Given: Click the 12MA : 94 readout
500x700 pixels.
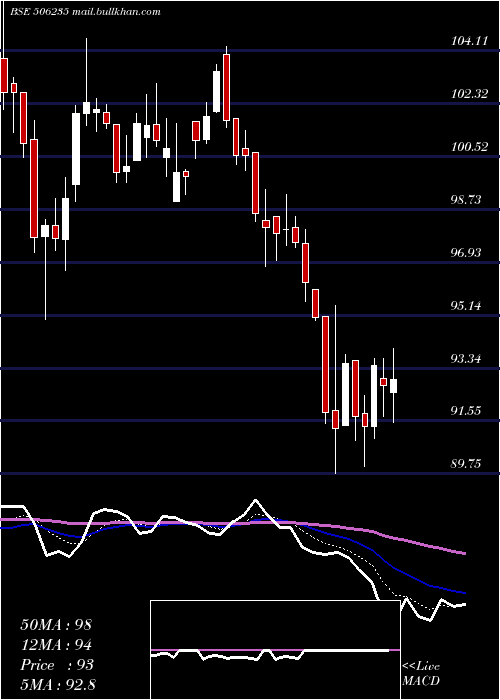Looking at the screenshot, I should click(x=56, y=645).
